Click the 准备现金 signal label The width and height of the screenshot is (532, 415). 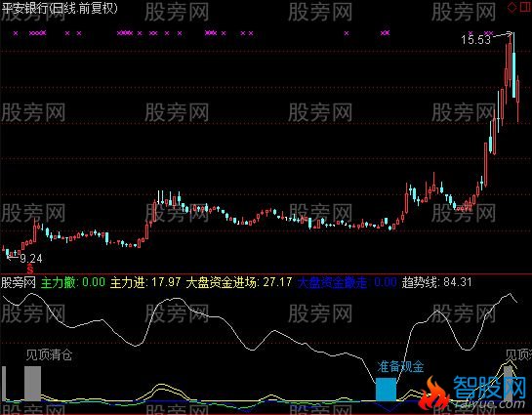[400, 367]
